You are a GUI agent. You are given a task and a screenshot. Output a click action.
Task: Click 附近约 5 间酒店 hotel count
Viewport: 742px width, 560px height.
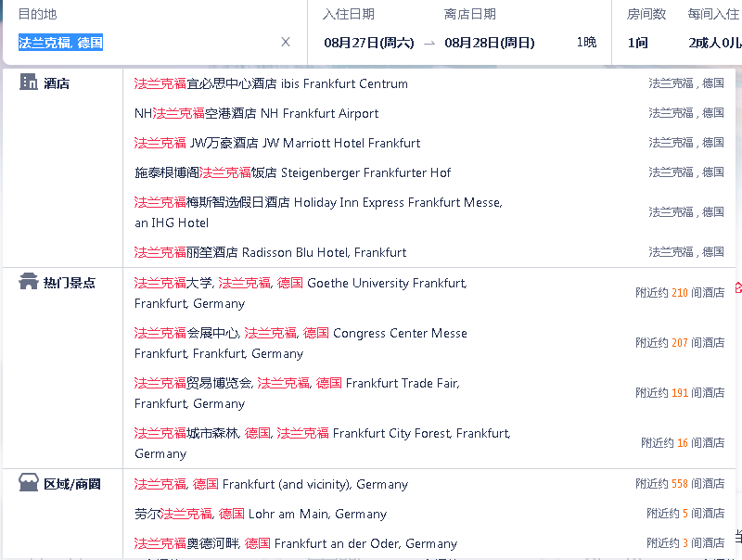685,514
